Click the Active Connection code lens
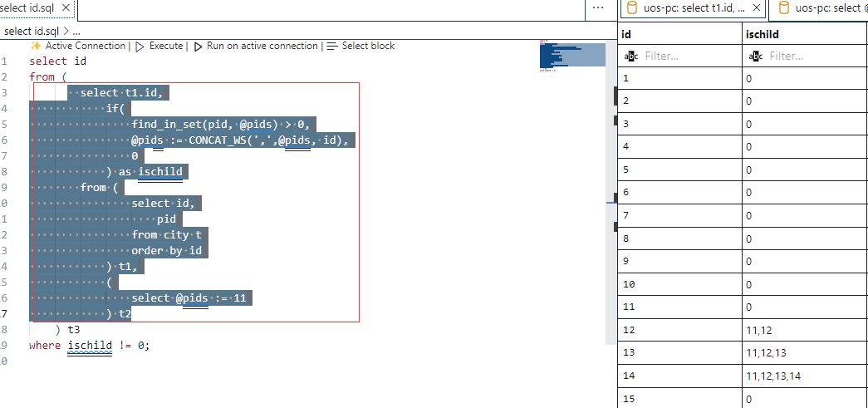This screenshot has width=868, height=408. [86, 46]
